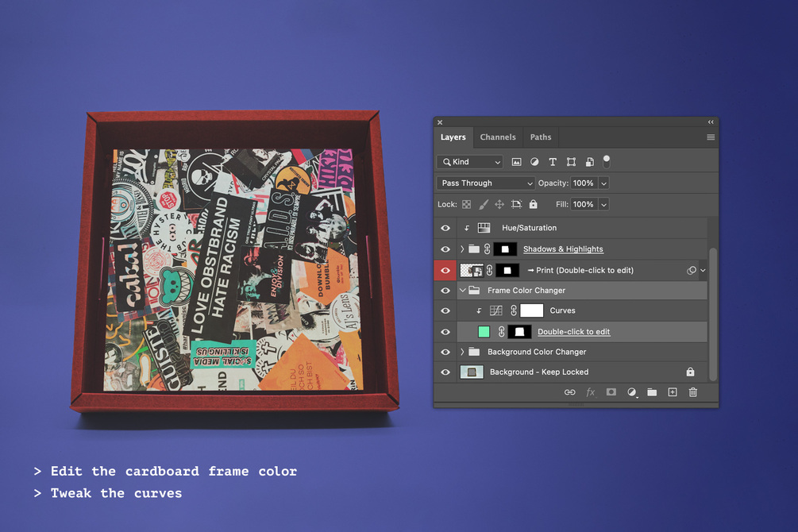Add a layer style fx icon
798x532 pixels.
(x=590, y=392)
